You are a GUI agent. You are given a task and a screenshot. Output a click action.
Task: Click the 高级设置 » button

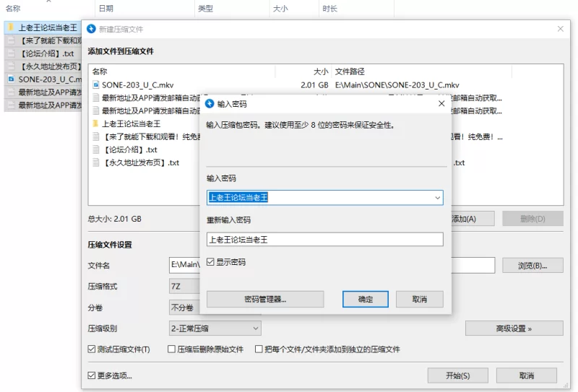[514, 328]
